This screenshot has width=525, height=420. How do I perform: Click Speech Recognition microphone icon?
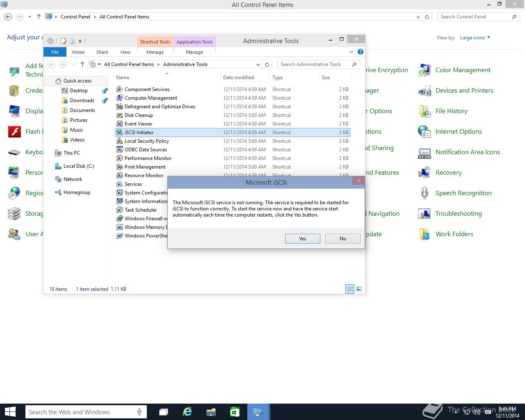coord(424,194)
